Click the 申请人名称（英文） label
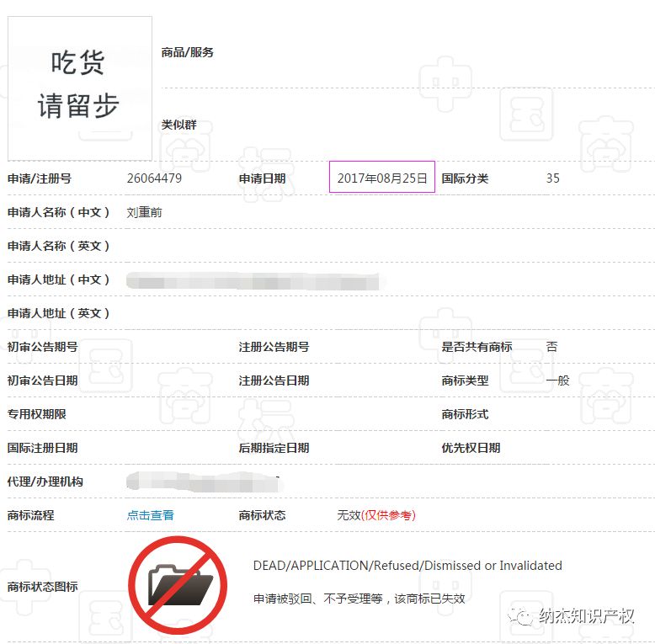Screen dimensions: 655x644 coord(58,246)
